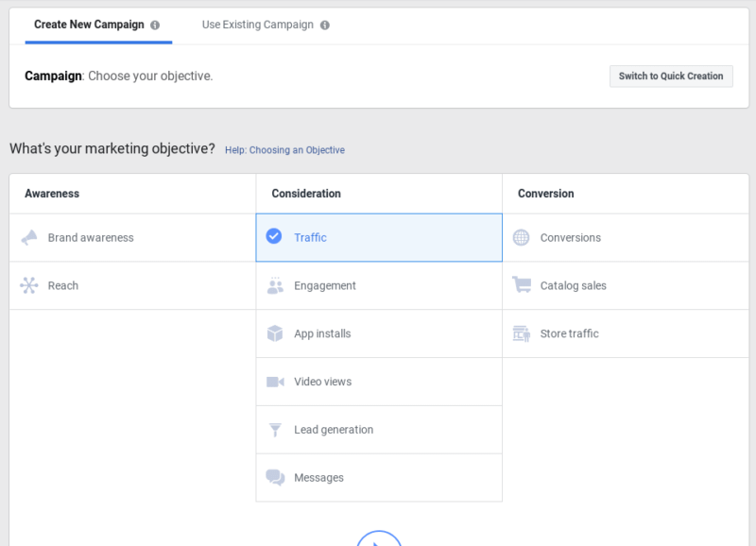This screenshot has width=756, height=546.
Task: Switch to the Use Existing Campaign tab
Action: click(257, 25)
